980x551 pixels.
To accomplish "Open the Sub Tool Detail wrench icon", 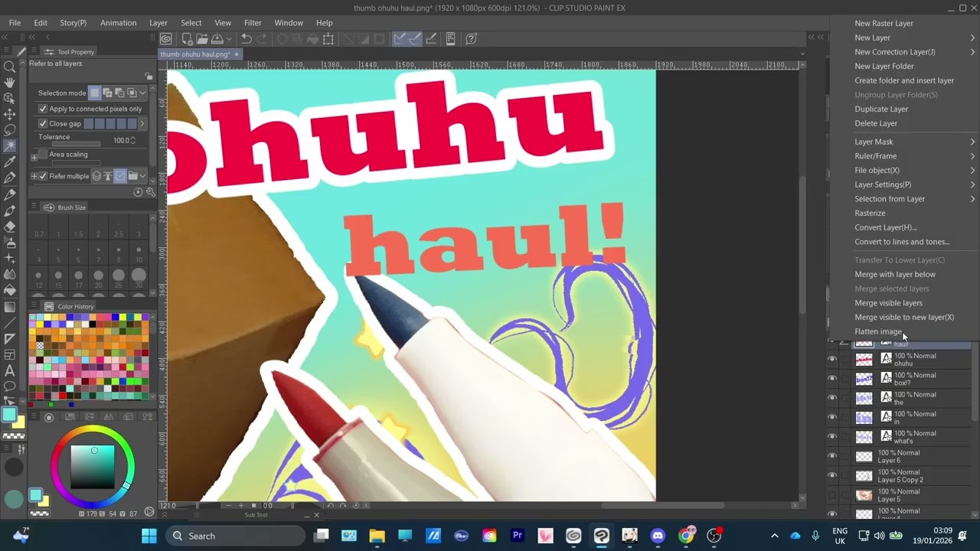I will click(x=151, y=192).
